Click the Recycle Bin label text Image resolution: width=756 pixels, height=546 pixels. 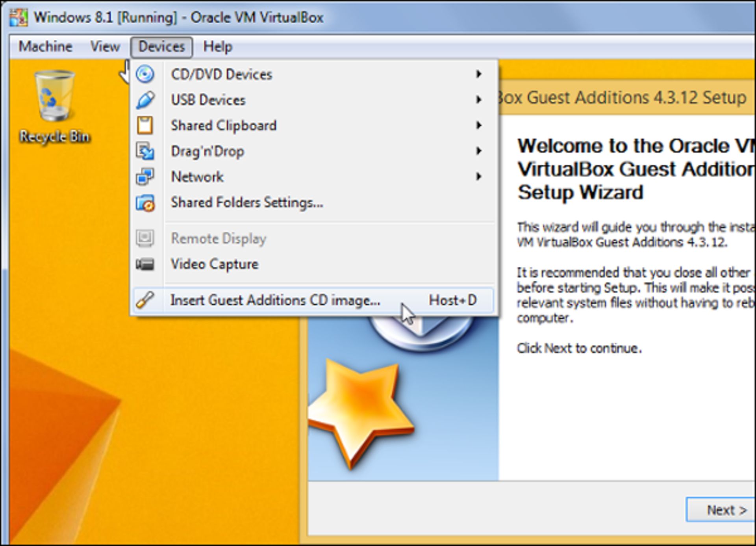[55, 137]
